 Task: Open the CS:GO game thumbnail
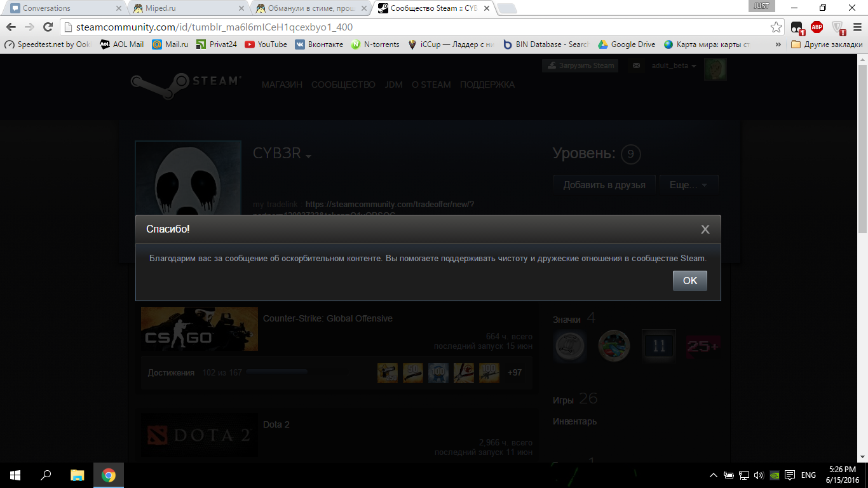pos(200,329)
